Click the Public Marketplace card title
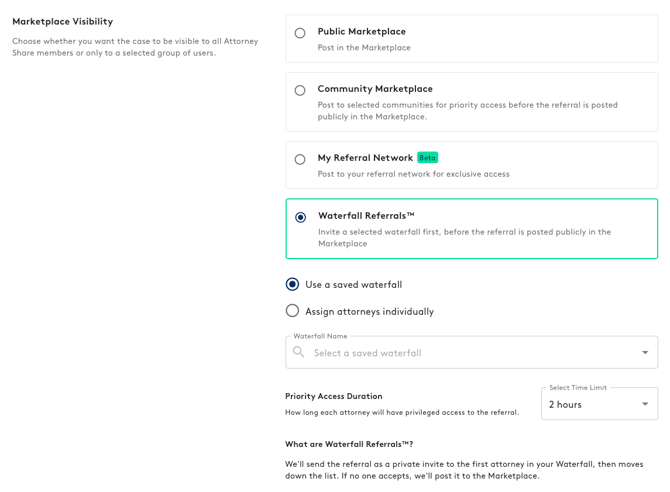Viewport: 670px width, 492px height. coord(361,32)
